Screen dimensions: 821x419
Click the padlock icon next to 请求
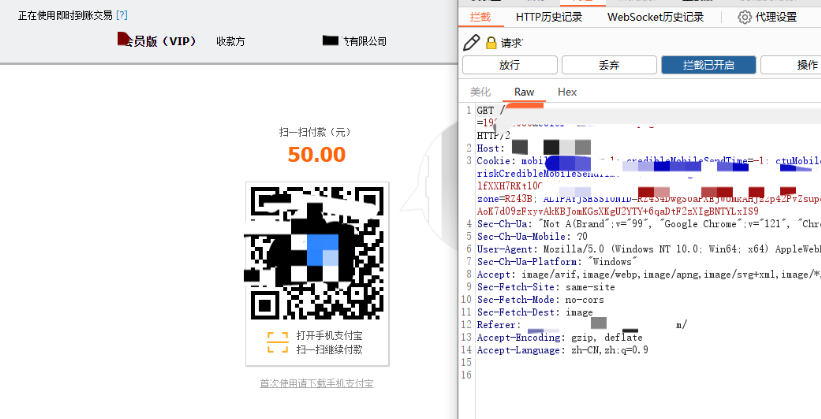pyautogui.click(x=491, y=42)
